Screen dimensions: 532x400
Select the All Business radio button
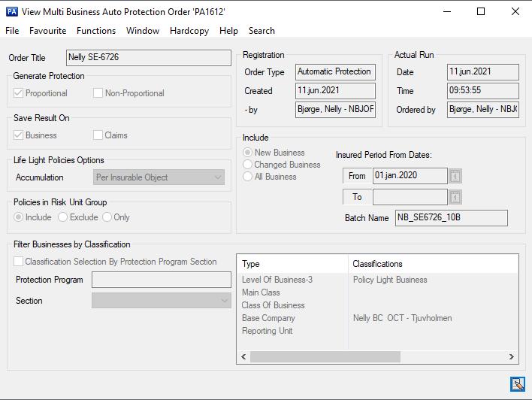[x=247, y=177]
